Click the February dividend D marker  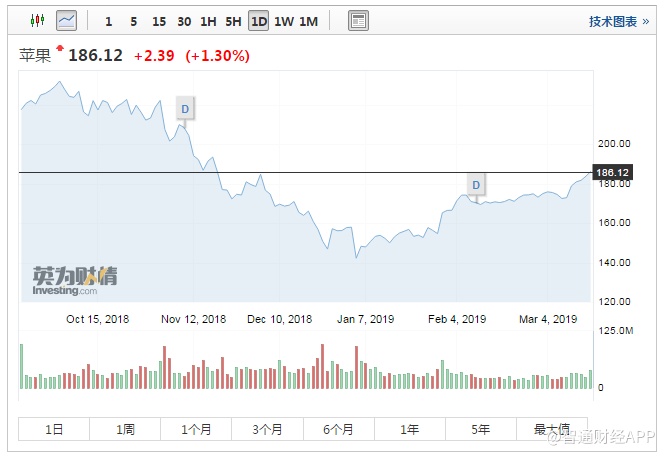(476, 185)
